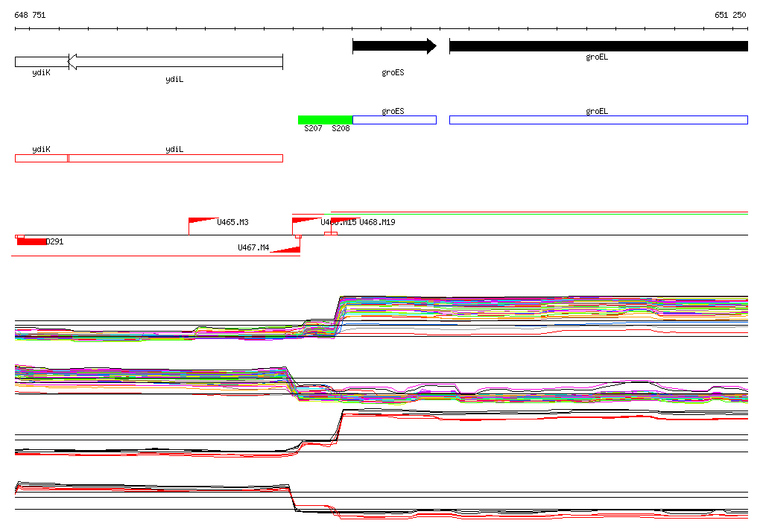Click the green S207/S208 segment
This screenshot has height=532, width=763.
[x=325, y=120]
